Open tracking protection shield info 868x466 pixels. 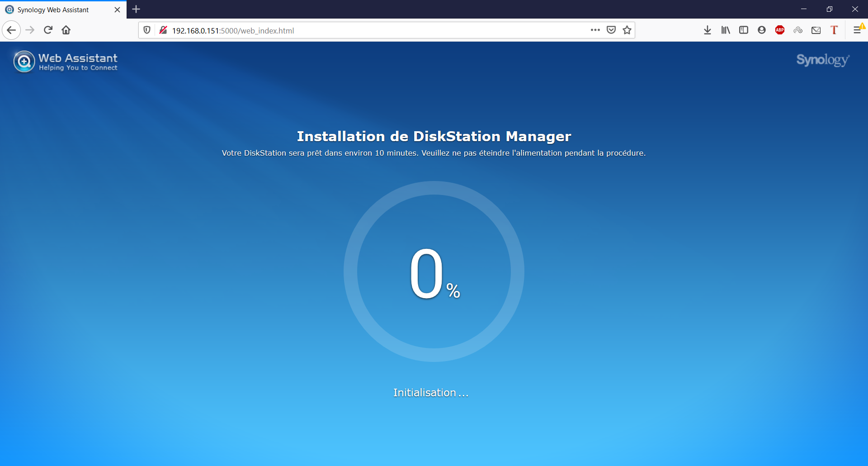click(147, 30)
